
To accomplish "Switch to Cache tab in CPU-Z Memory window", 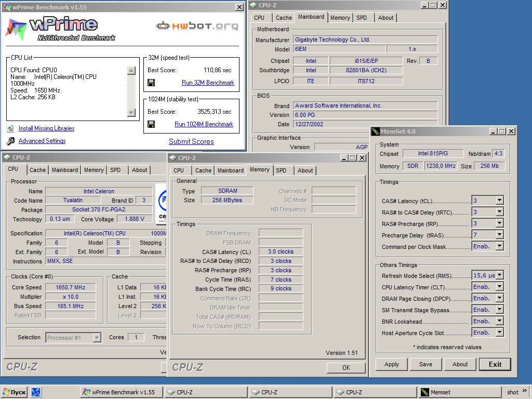I will (x=203, y=170).
